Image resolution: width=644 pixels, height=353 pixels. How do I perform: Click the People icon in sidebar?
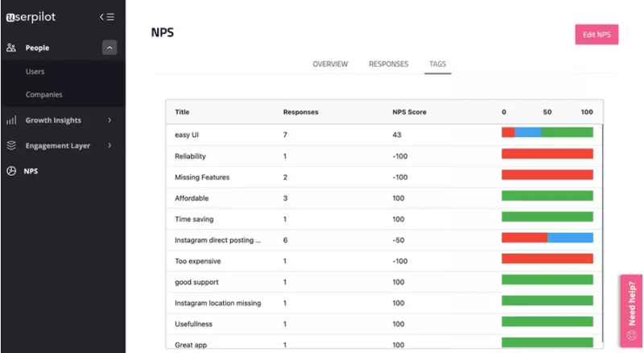pos(11,48)
